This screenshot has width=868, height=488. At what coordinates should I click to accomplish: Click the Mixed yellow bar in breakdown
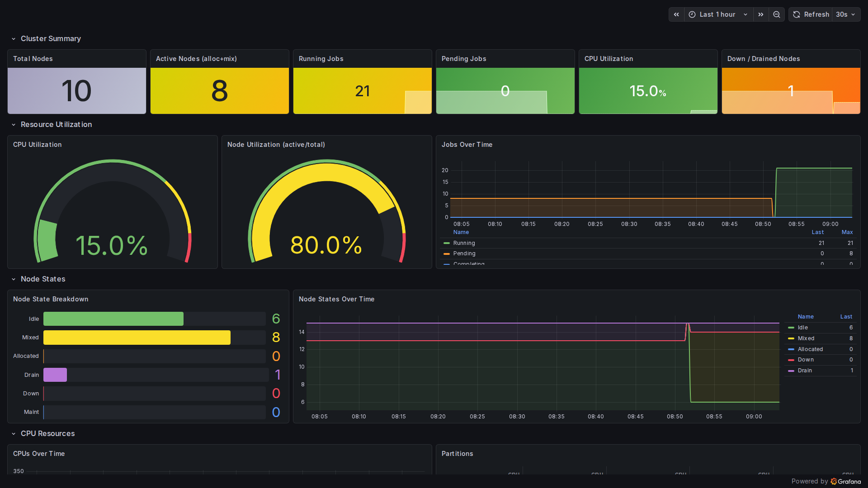(x=137, y=338)
